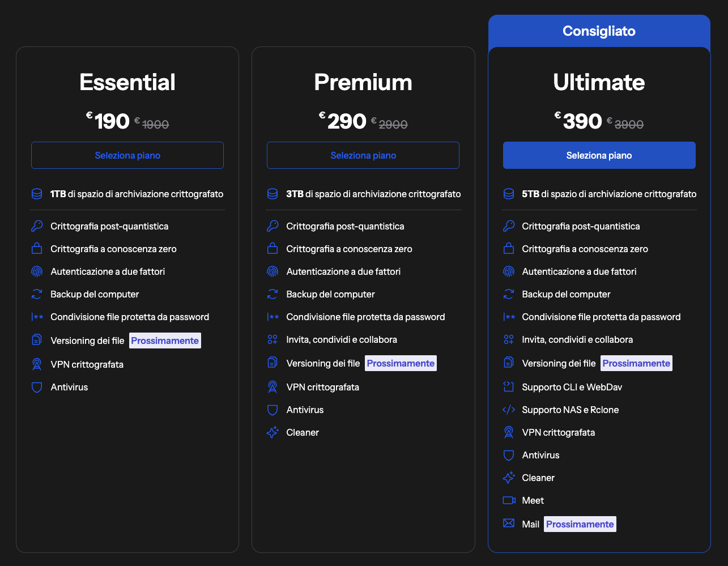This screenshot has width=728, height=566.
Task: Click the Antivirus shield icon in Premium plan
Action: pos(273,410)
